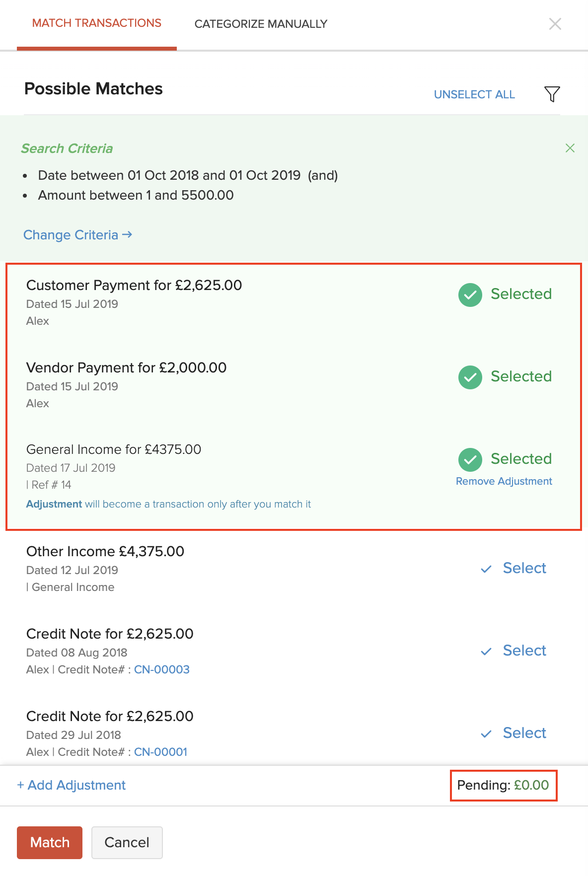Screen dimensions: 588x876
Task: Select the Credit Note dated 29 Jul 2018
Action: (x=514, y=733)
